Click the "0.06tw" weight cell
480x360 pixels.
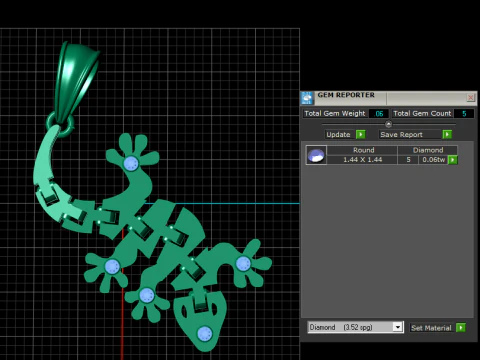[433, 160]
